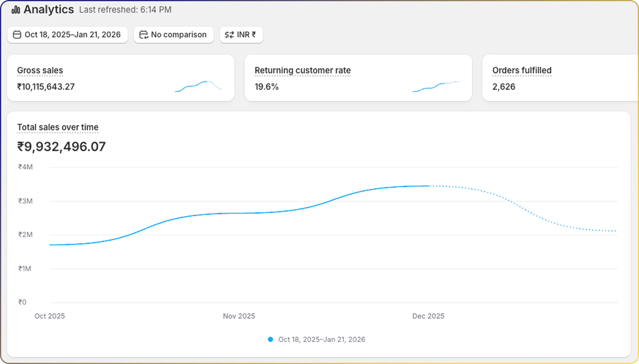
Task: Click the legend label below the chart
Action: point(322,339)
